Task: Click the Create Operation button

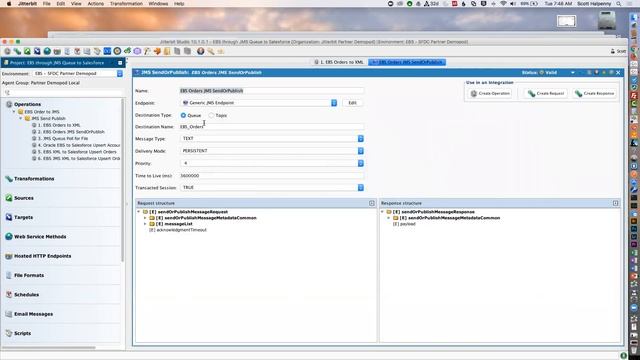Action: click(490, 93)
